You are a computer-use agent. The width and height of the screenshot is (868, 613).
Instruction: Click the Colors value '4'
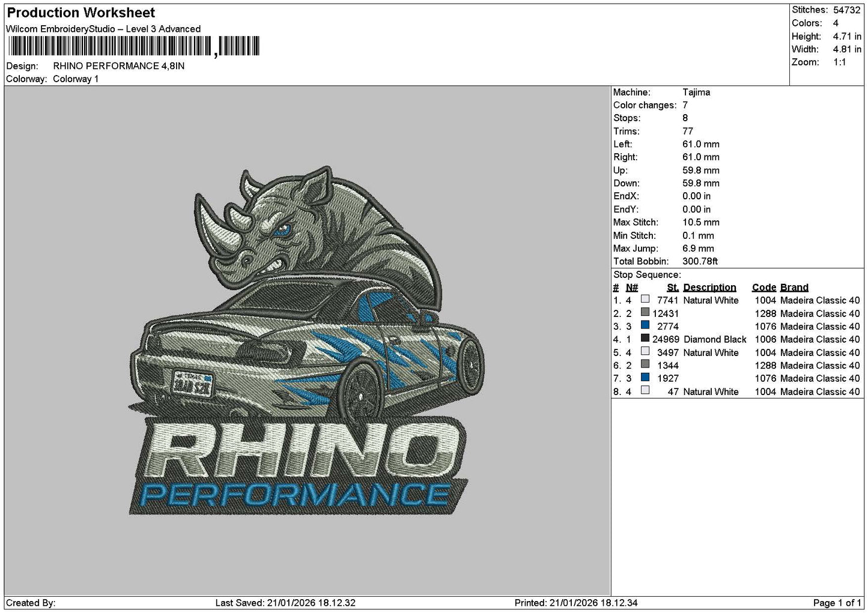coord(836,23)
